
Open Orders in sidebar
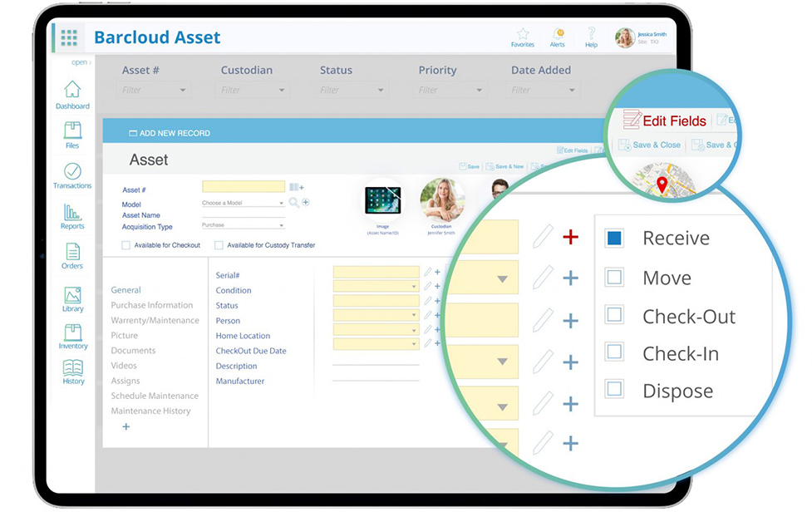click(x=72, y=256)
